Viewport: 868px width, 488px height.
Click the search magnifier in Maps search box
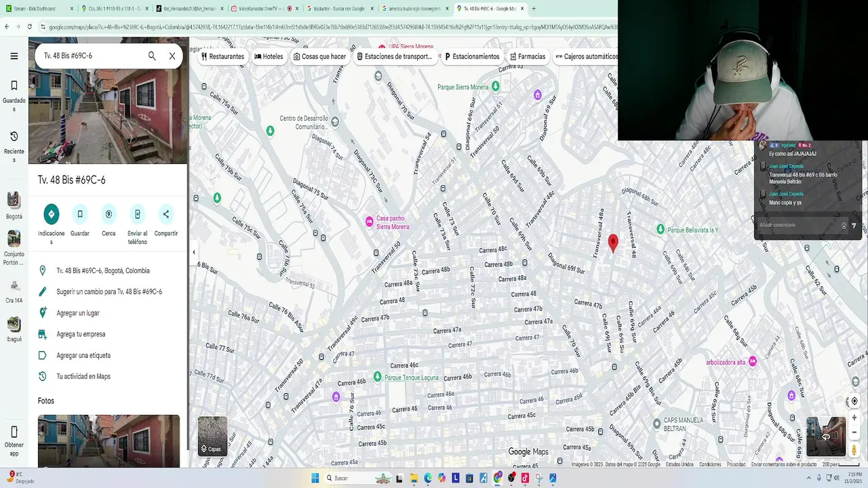pos(152,56)
